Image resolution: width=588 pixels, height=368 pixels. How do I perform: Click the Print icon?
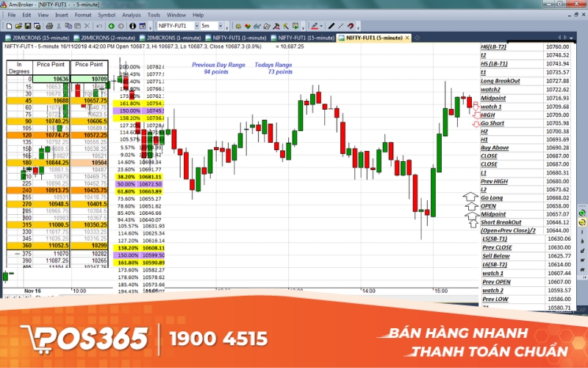[49, 26]
